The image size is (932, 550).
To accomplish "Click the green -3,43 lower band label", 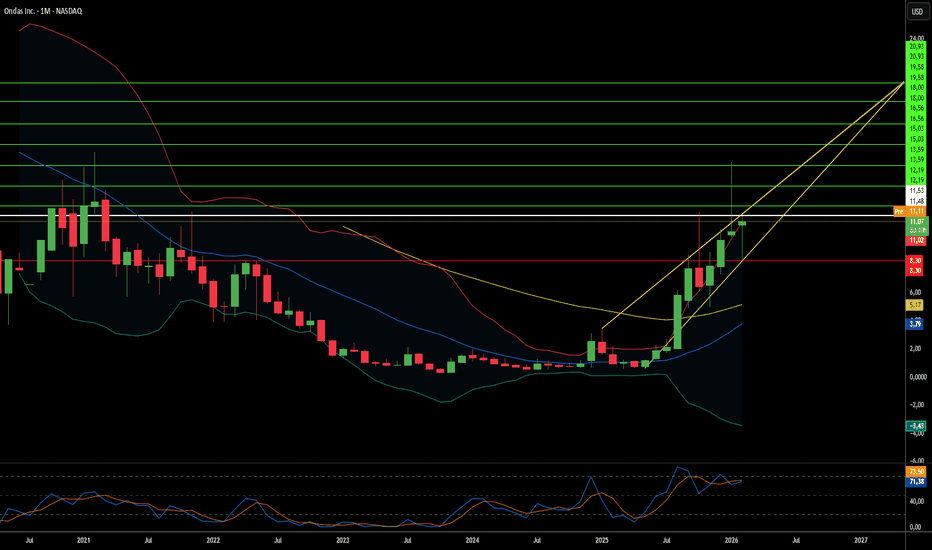I will pyautogui.click(x=915, y=426).
